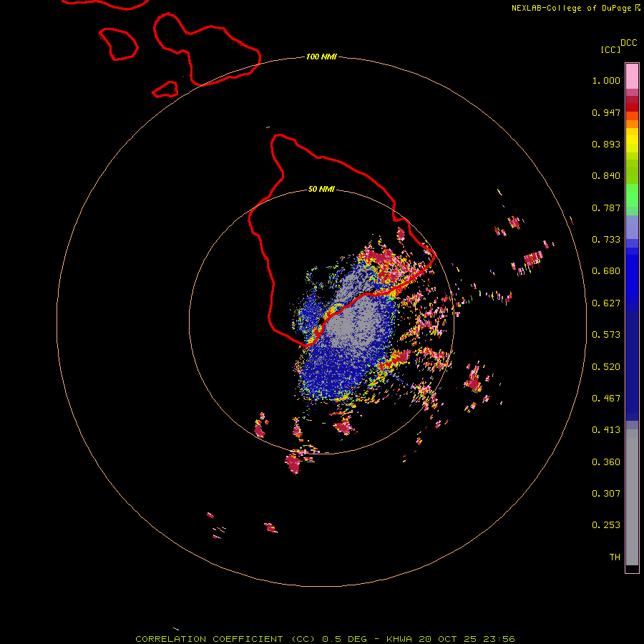Pick the periwinkle color bar segment
The width and height of the screenshot is (644, 644).
632,227
